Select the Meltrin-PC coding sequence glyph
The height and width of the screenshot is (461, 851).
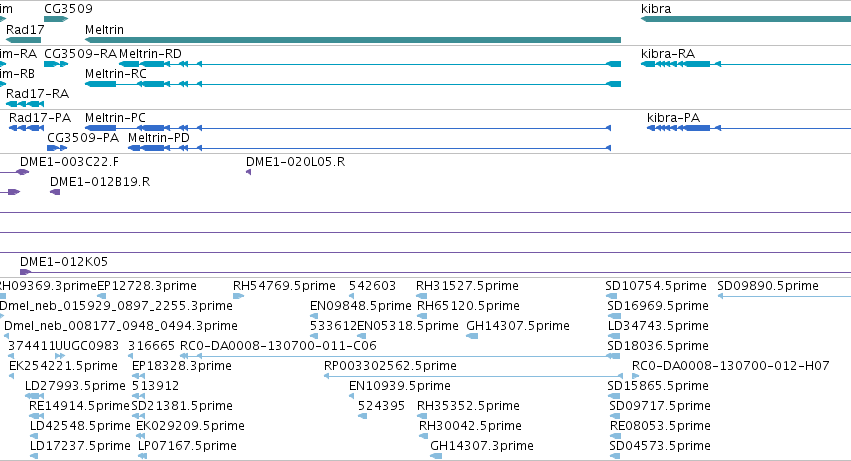(x=348, y=128)
